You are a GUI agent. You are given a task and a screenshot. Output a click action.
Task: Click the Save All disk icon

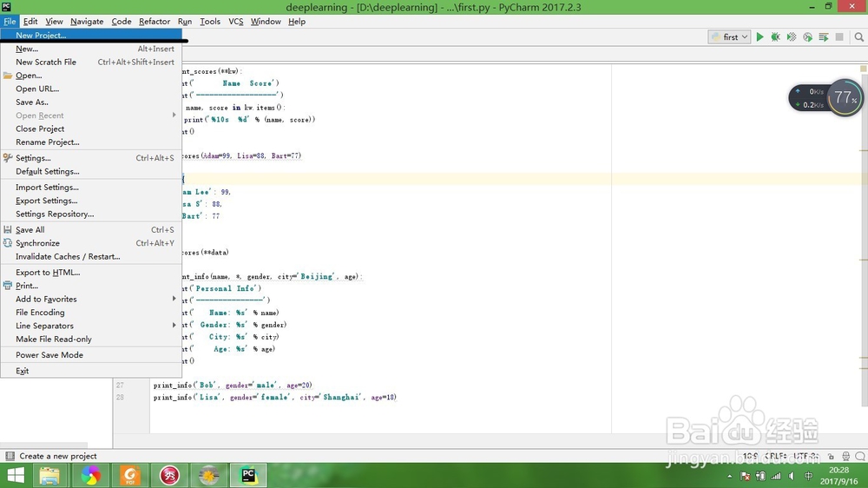coord(8,229)
